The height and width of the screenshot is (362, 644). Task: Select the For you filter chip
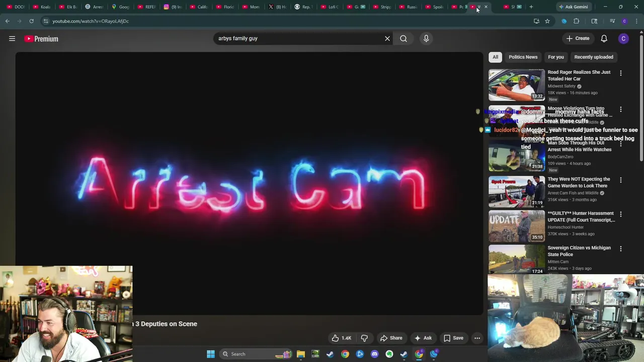coord(556,57)
